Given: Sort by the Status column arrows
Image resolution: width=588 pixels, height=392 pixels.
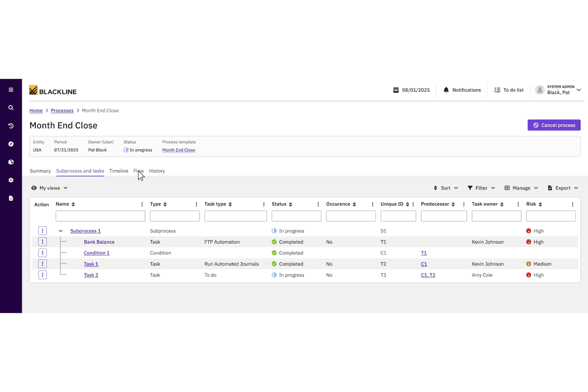Looking at the screenshot, I should (290, 204).
